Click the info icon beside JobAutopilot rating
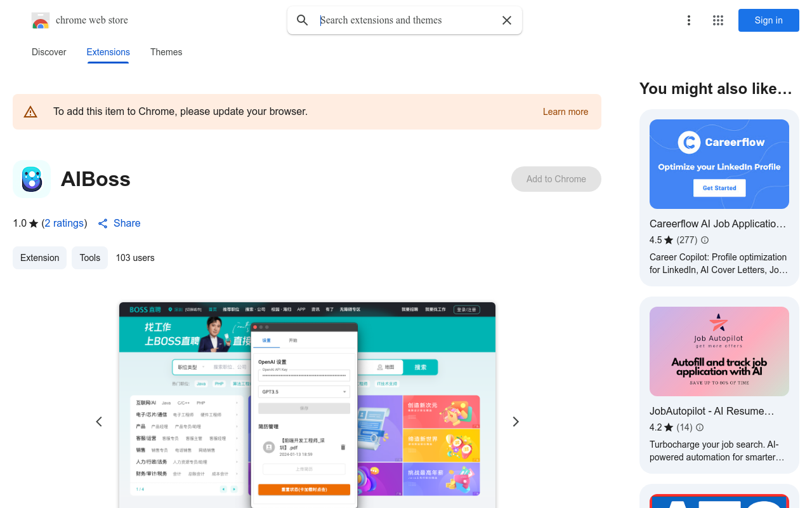Screen dimensions: 812x508 700,427
